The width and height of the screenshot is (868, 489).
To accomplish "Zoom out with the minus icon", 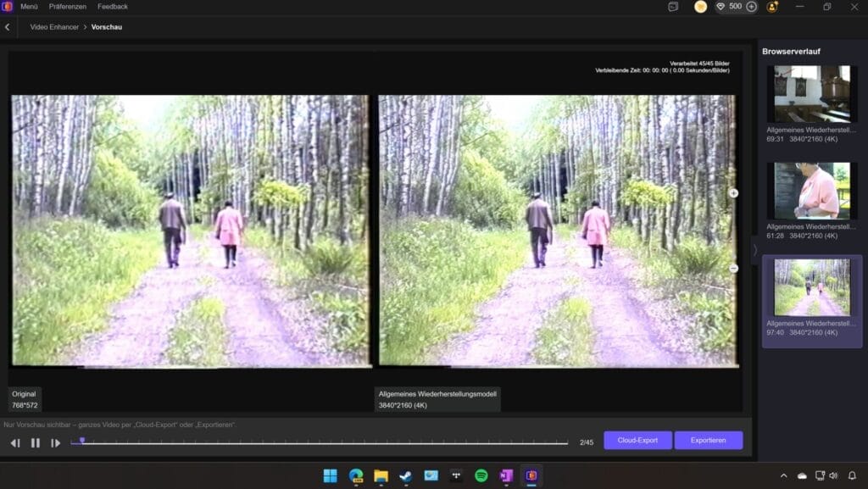I will click(734, 268).
